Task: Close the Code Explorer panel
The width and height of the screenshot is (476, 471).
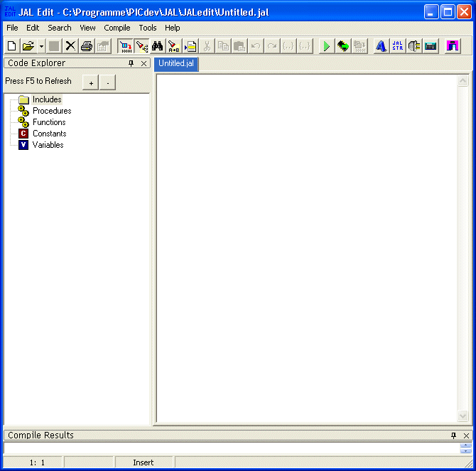Action: point(144,63)
